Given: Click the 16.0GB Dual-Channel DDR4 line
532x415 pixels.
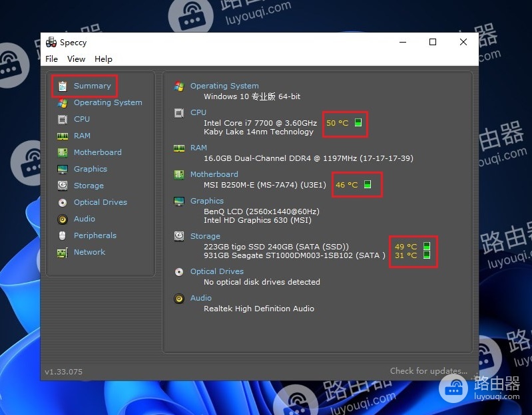Looking at the screenshot, I should coord(308,158).
